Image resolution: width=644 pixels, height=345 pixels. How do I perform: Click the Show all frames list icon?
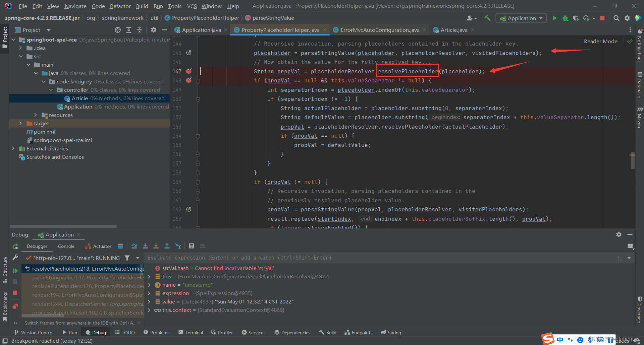[120, 246]
